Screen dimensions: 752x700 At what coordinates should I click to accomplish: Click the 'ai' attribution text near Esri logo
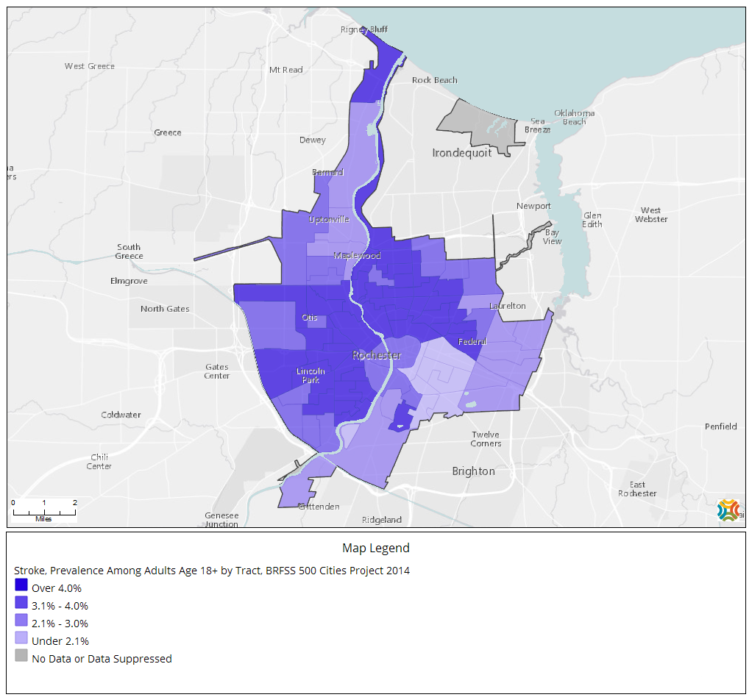pyautogui.click(x=742, y=515)
